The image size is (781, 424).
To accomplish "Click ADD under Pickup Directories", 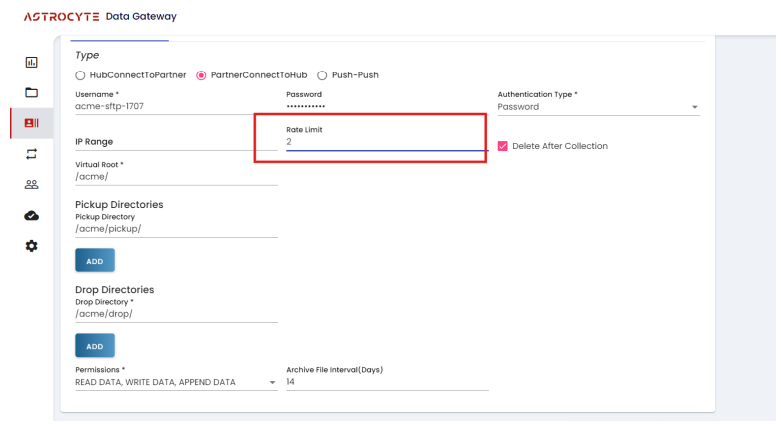I will click(95, 260).
